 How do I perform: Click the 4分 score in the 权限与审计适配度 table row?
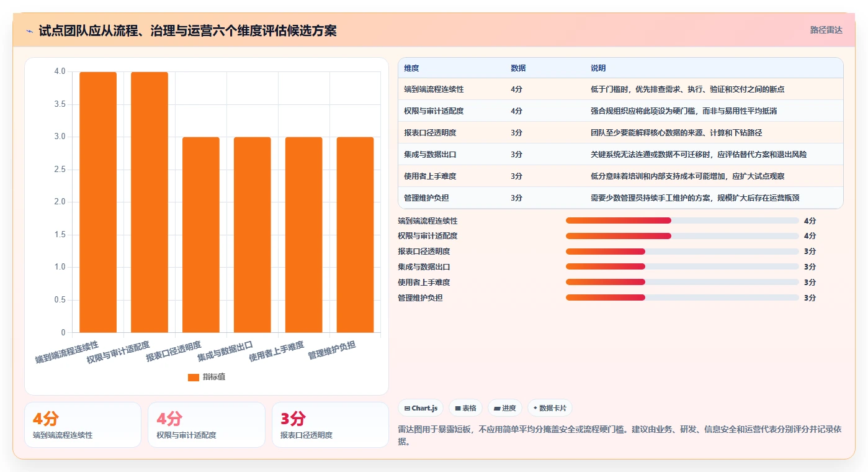516,111
